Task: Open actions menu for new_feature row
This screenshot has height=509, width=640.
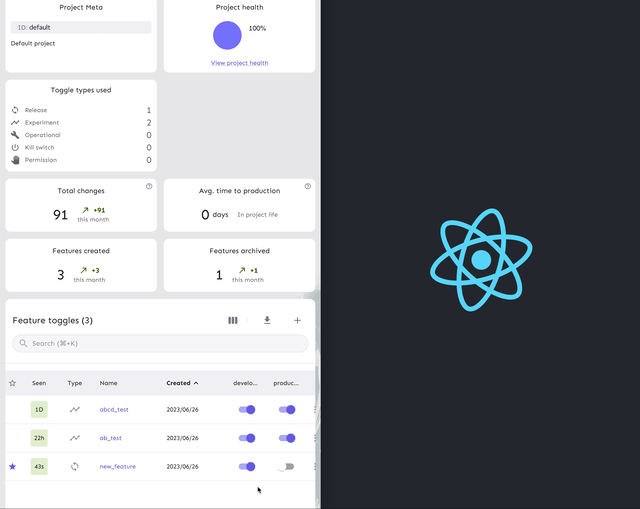Action: click(x=315, y=466)
